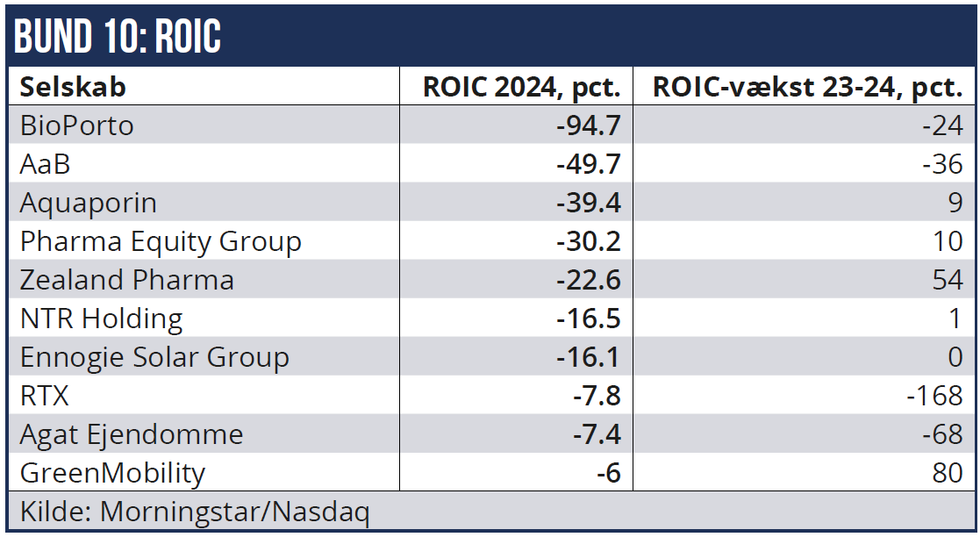
Task: Click Ennogie Solar Group in the list
Action: (x=154, y=357)
